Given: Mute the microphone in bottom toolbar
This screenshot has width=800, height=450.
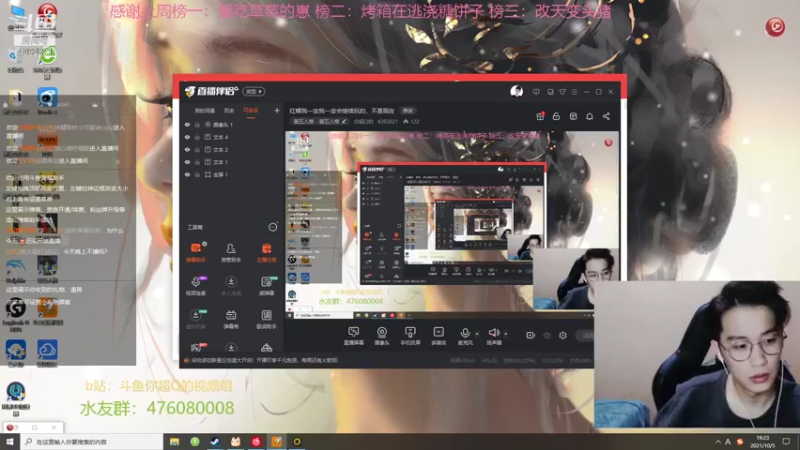Looking at the screenshot, I should tap(465, 336).
